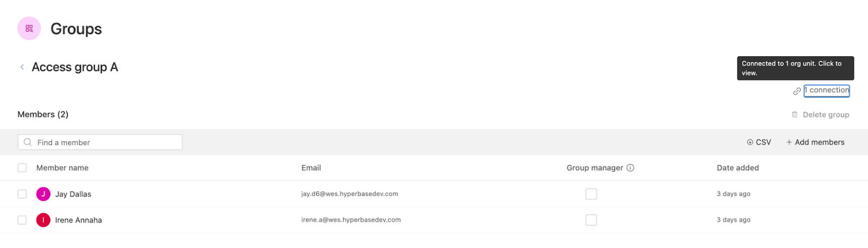Click the Find a member search field

point(100,142)
